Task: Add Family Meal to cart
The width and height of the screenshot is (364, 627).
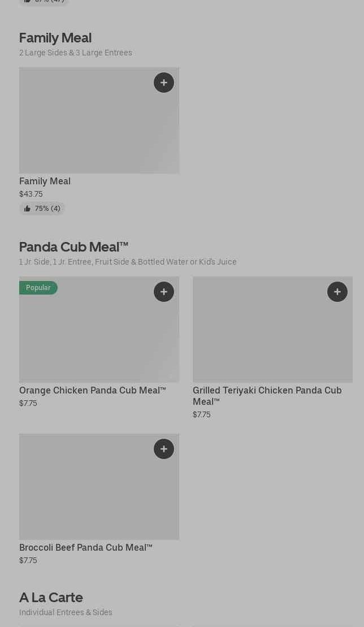Action: (x=164, y=83)
